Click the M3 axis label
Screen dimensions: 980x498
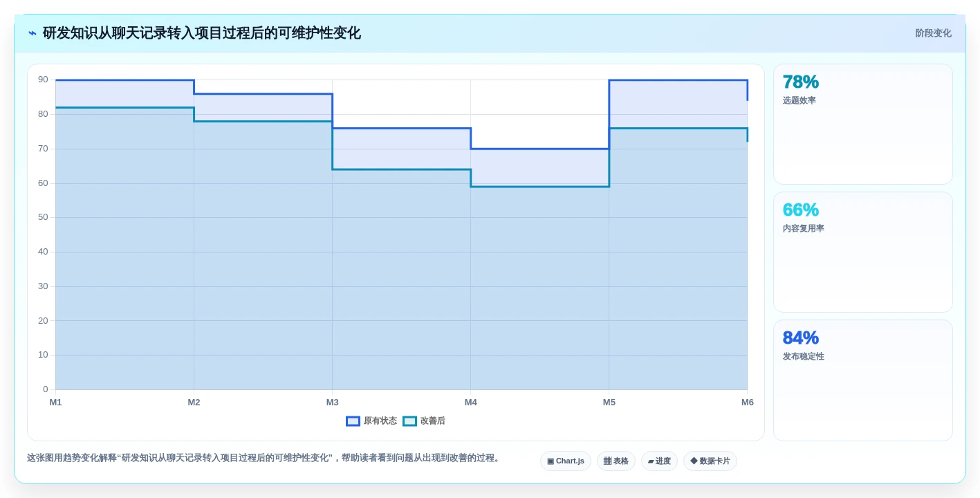(x=332, y=403)
